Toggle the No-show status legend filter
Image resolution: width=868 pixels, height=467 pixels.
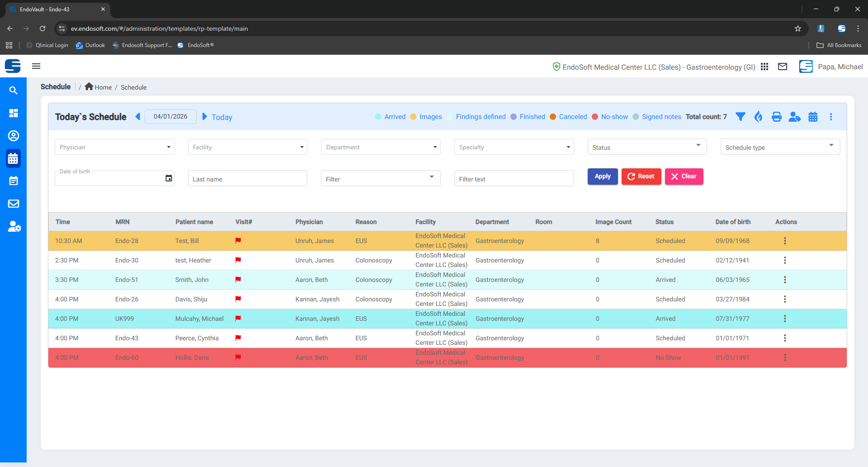pyautogui.click(x=614, y=117)
